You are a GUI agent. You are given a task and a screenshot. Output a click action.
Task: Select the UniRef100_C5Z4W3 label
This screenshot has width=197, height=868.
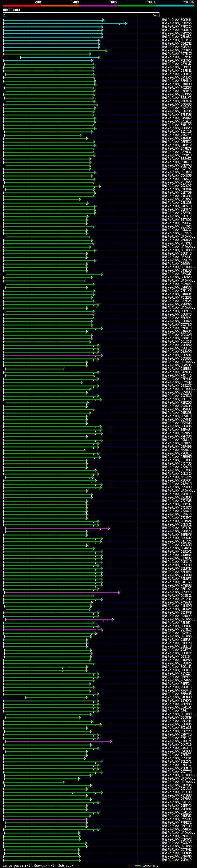point(176,423)
